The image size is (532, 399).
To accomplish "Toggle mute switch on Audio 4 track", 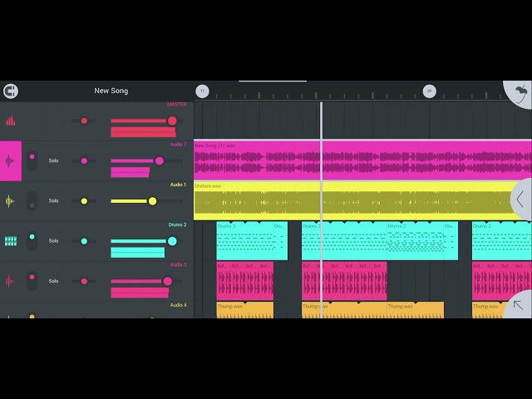I will tap(32, 316).
